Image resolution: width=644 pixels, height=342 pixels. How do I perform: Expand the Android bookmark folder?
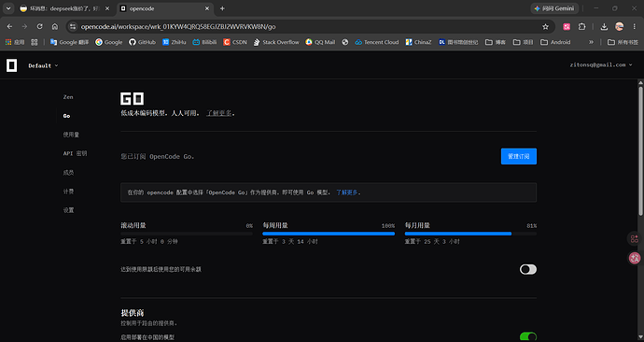555,42
